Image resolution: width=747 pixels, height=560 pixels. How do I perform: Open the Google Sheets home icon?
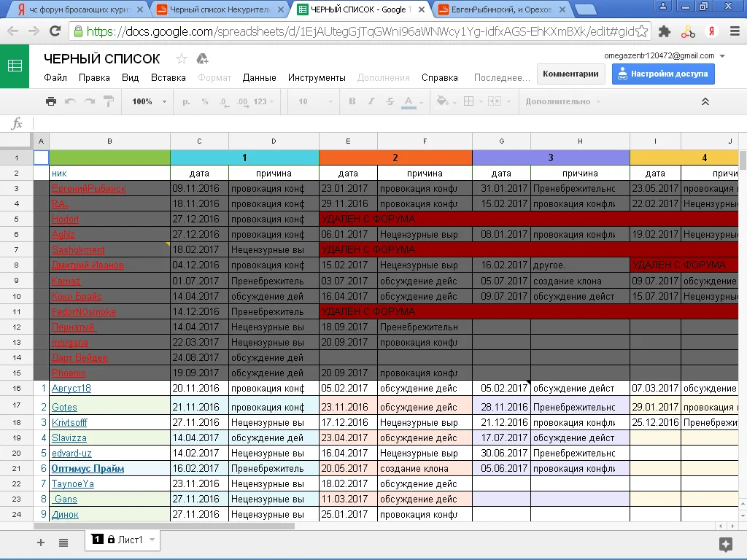click(x=15, y=66)
